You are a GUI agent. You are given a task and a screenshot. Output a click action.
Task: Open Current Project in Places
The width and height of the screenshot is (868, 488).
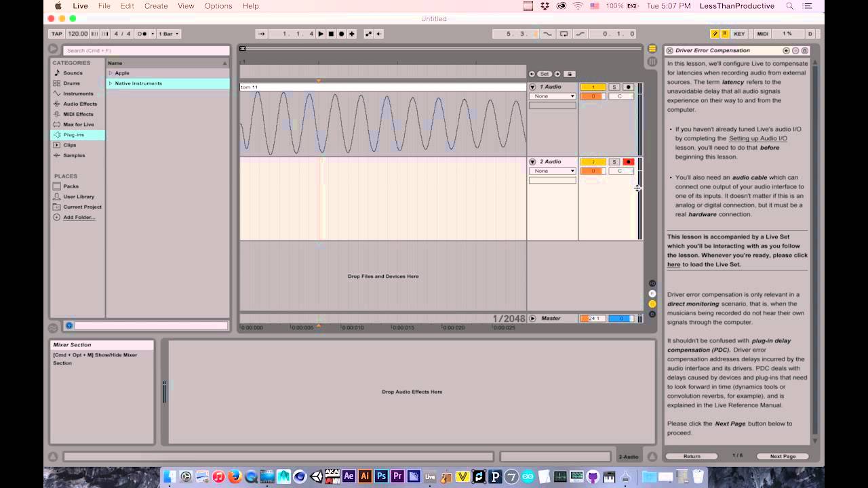pos(82,207)
